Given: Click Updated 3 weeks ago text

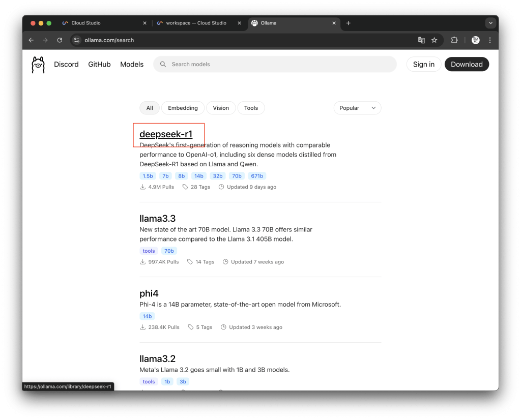Looking at the screenshot, I should click(x=255, y=327).
